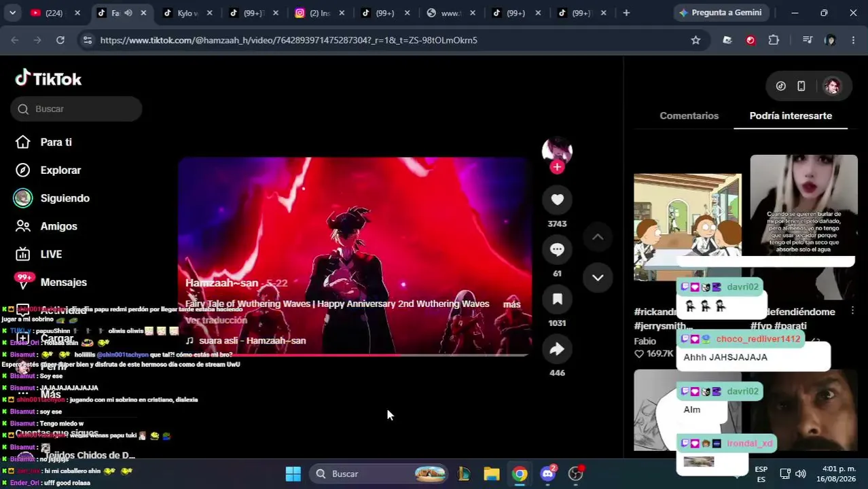
Task: Switch to the www browser tab with the globe icon
Action: pos(450,13)
